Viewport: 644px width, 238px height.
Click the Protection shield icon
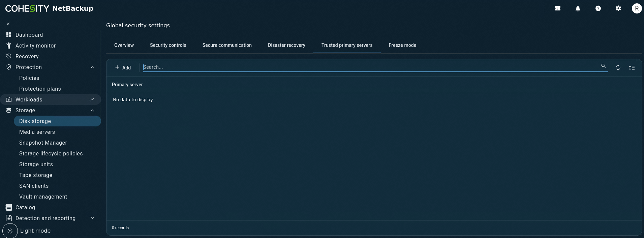click(x=9, y=67)
